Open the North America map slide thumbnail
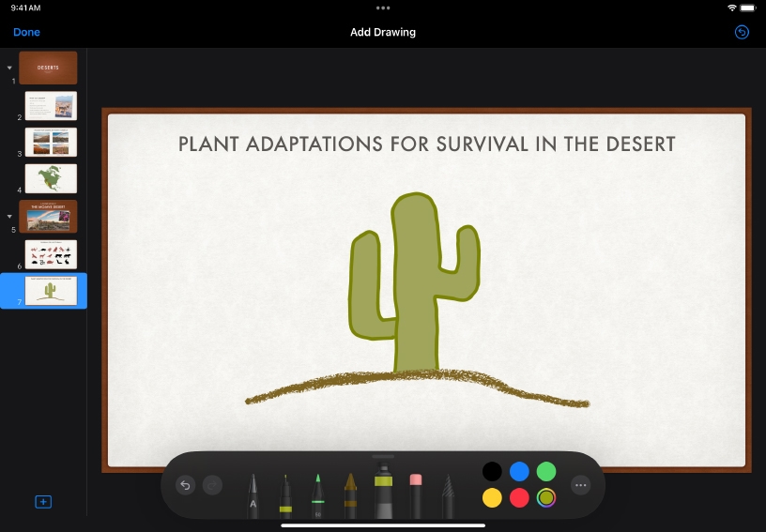Viewport: 766px width, 532px height. click(51, 178)
